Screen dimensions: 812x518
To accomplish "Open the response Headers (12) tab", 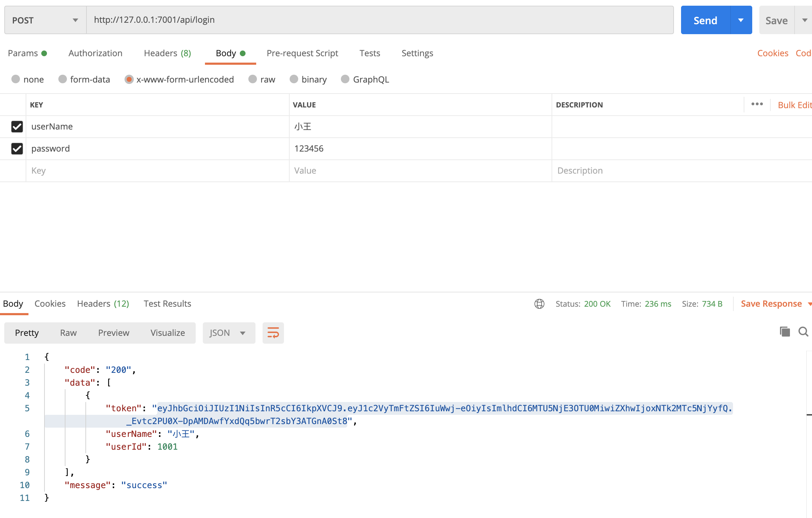I will click(x=103, y=304).
